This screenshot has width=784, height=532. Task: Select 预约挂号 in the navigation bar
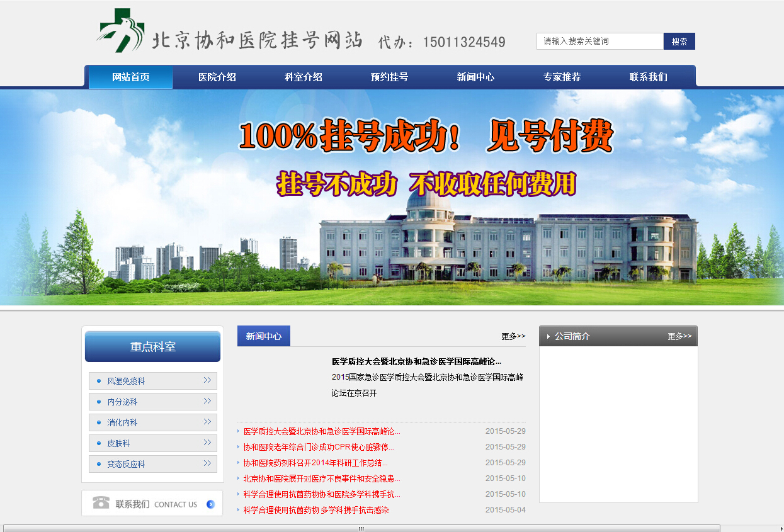click(x=390, y=77)
